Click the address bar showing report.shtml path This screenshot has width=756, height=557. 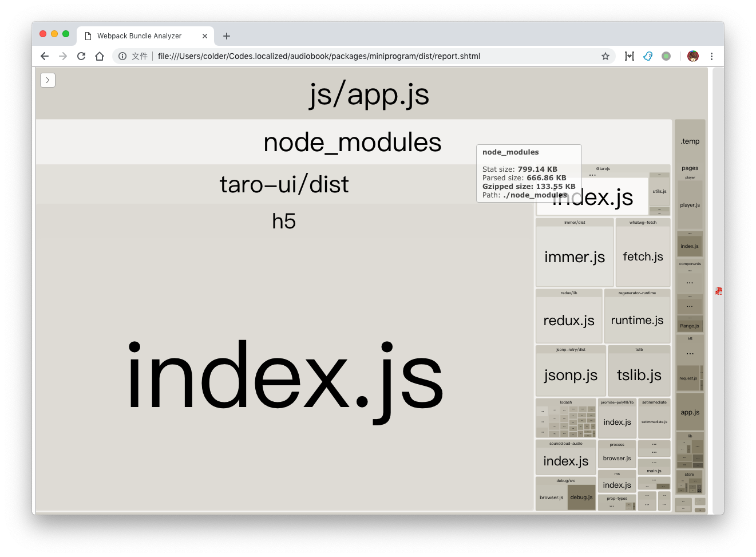click(320, 56)
